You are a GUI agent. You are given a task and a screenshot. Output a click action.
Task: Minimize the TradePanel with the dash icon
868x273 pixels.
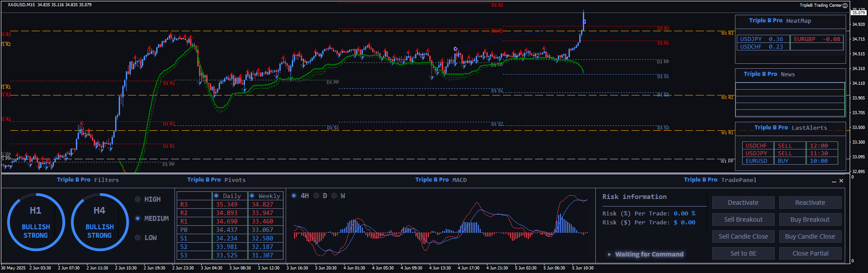point(834,181)
